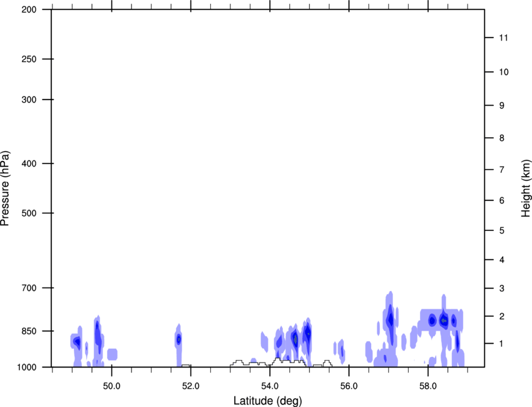Click latitude label 56.0
This screenshot has width=532, height=407.
pos(349,386)
